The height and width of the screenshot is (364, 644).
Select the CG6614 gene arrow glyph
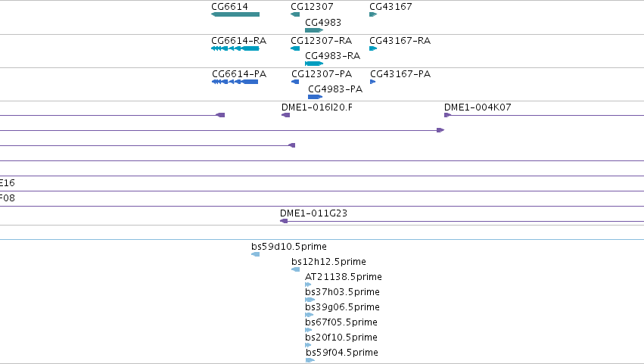pyautogui.click(x=235, y=14)
